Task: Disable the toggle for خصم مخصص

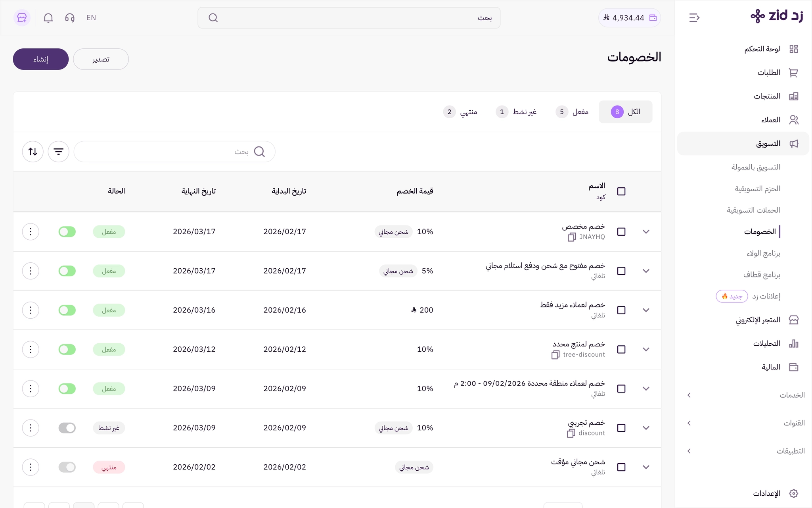Action: click(x=67, y=231)
